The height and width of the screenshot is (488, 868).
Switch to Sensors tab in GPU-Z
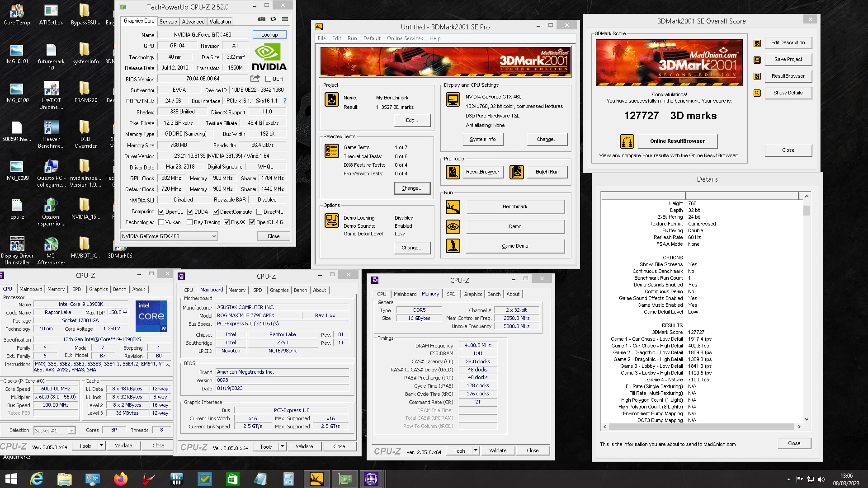[168, 22]
